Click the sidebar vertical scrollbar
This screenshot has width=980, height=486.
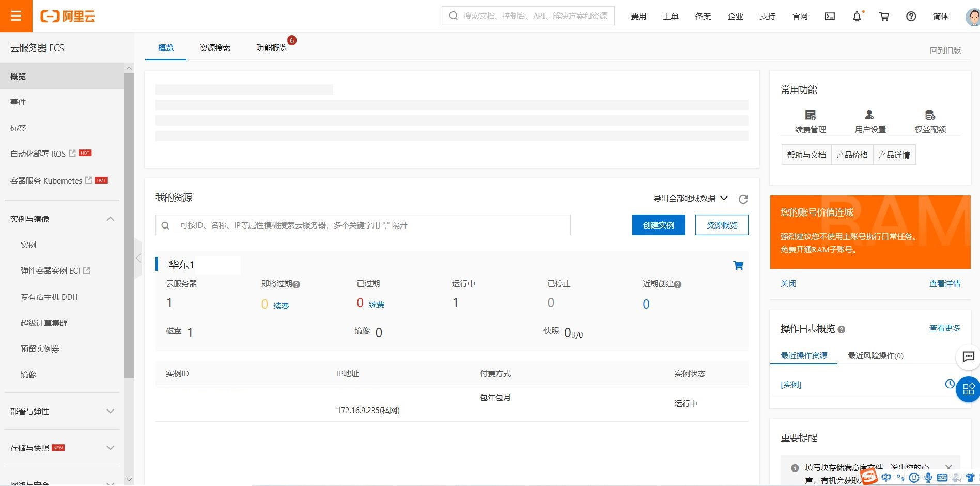click(129, 225)
